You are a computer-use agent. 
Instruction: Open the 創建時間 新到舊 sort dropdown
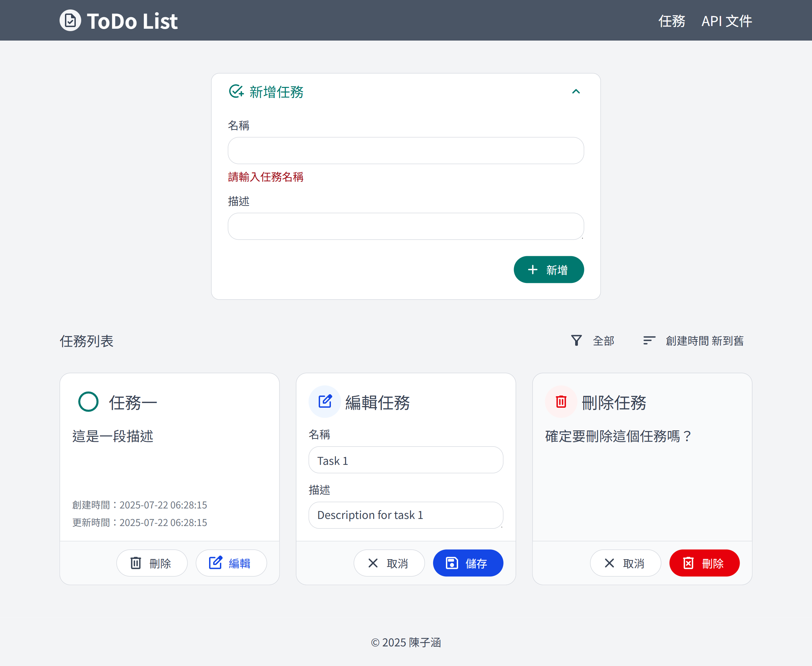tap(693, 340)
